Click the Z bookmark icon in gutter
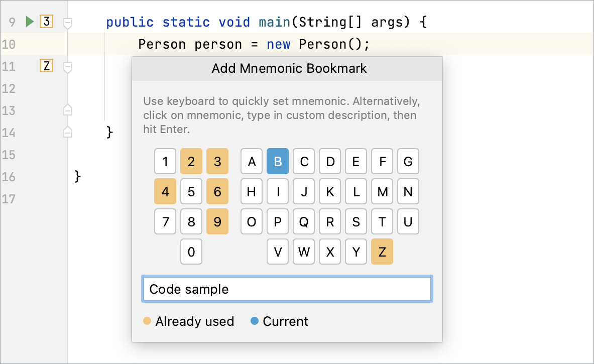The width and height of the screenshot is (594, 364). click(46, 66)
